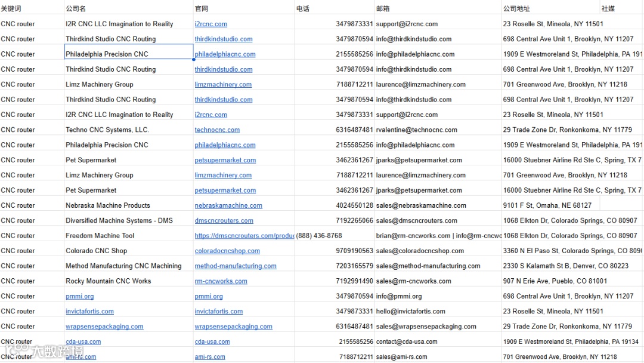Open the technocnc.com website link
This screenshot has width=644, height=363.
[217, 130]
